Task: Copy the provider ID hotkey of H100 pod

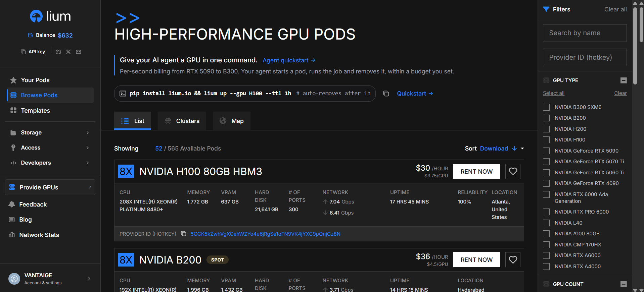Action: click(x=184, y=234)
